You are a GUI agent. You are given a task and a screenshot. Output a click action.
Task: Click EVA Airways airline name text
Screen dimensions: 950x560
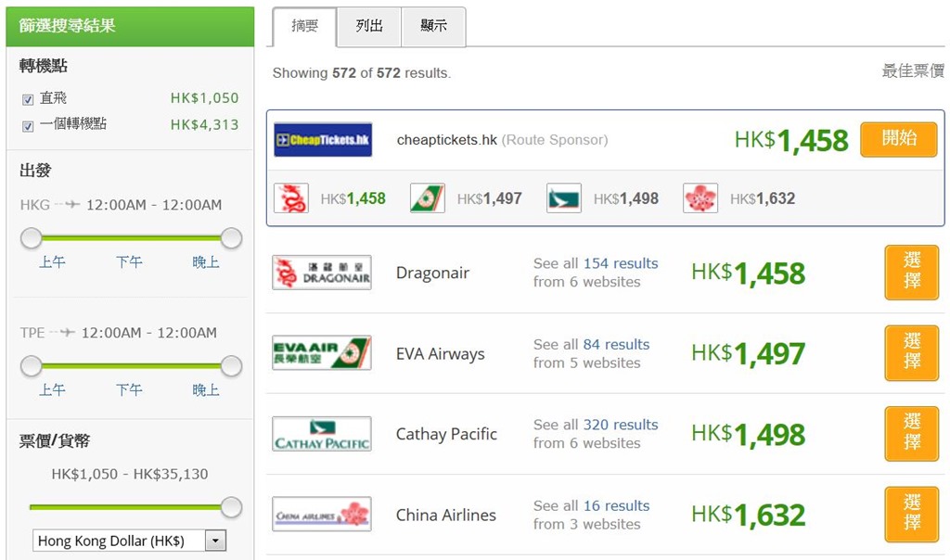441,353
